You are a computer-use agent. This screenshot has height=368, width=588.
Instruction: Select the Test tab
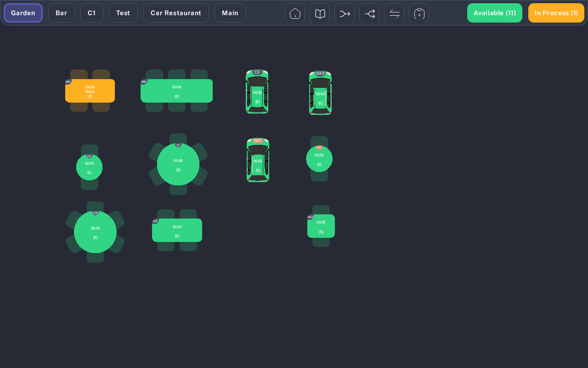point(123,13)
